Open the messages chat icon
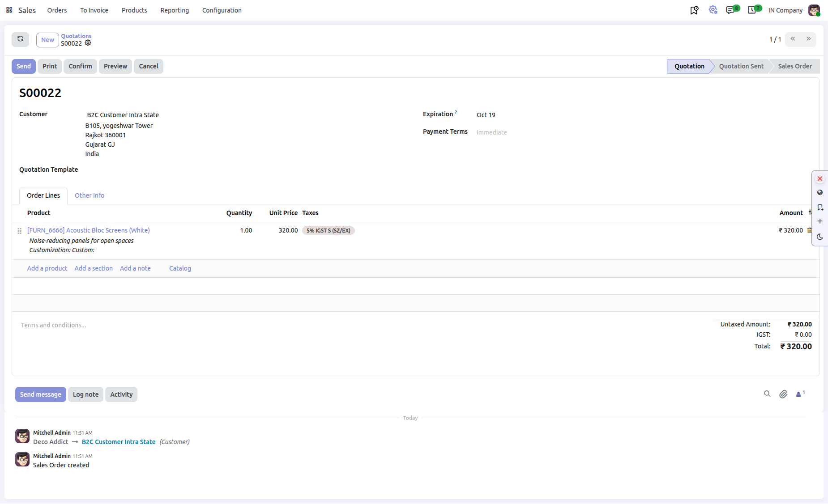Image resolution: width=828 pixels, height=504 pixels. pyautogui.click(x=730, y=10)
